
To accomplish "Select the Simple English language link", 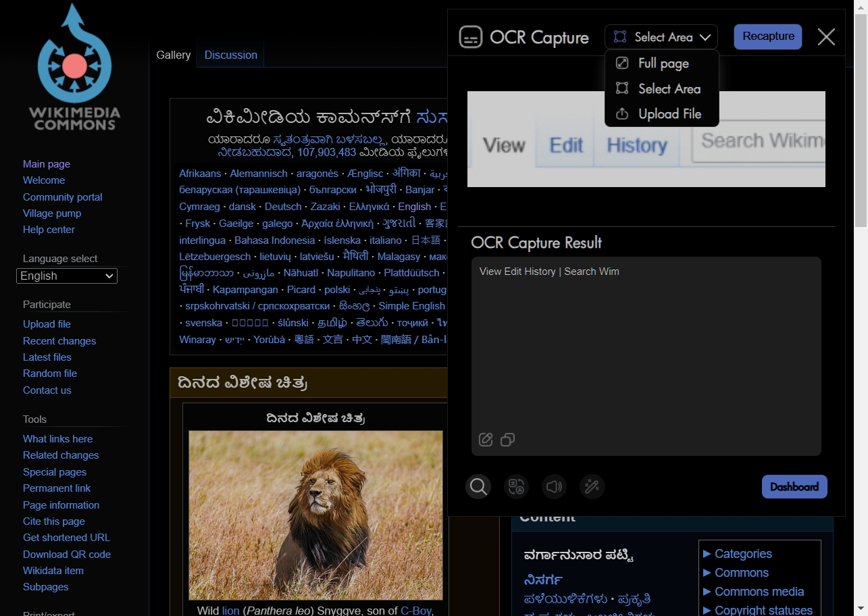I will 412,306.
